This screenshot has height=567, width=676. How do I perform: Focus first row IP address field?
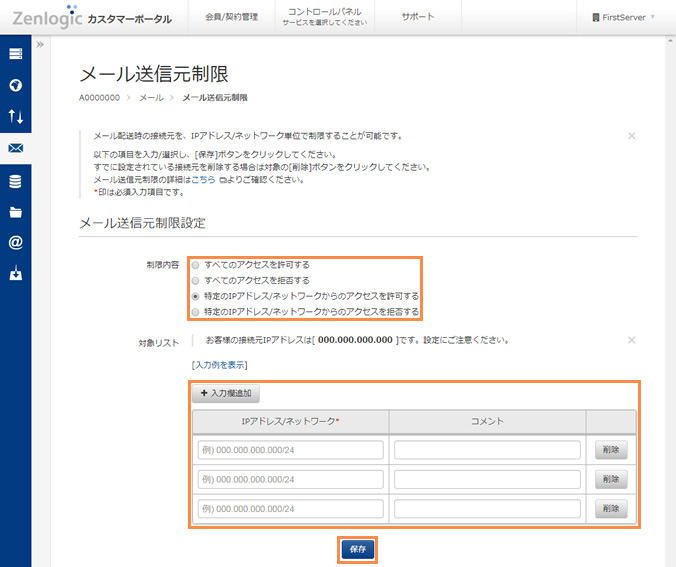[x=291, y=450]
